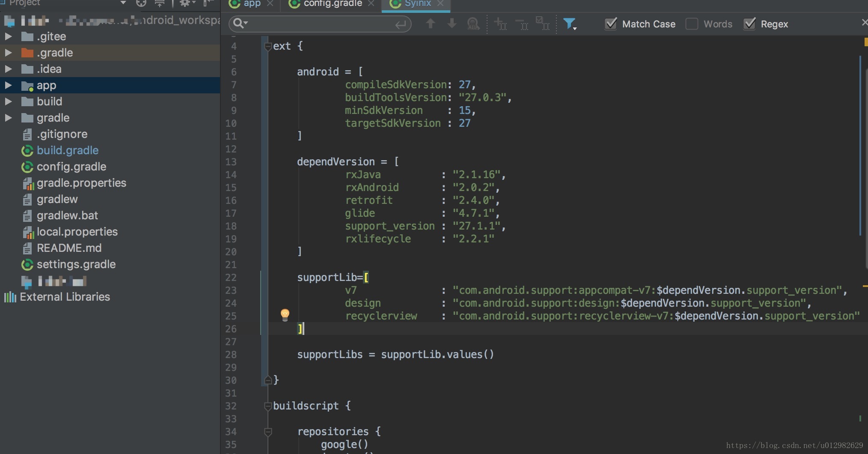The height and width of the screenshot is (454, 868).
Task: Click the gradlew.bat file icon
Action: point(27,215)
